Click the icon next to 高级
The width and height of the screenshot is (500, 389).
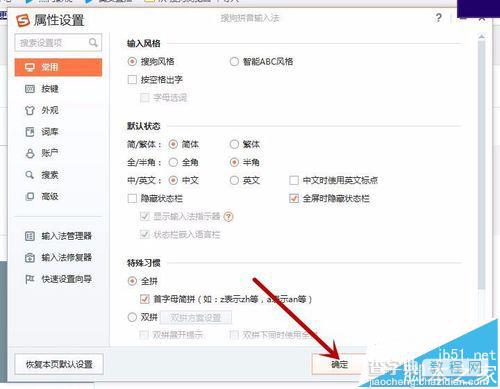[30, 196]
